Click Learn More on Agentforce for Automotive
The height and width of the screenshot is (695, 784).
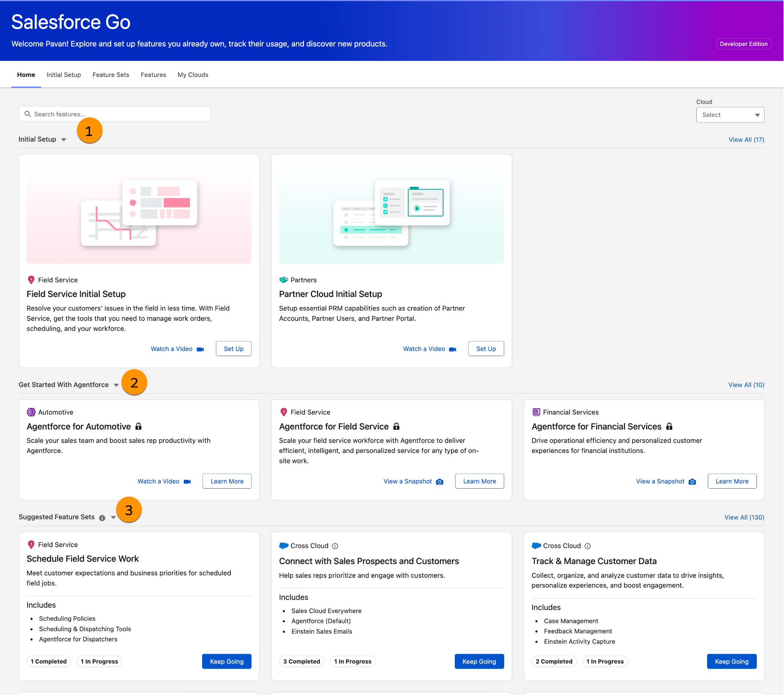227,481
